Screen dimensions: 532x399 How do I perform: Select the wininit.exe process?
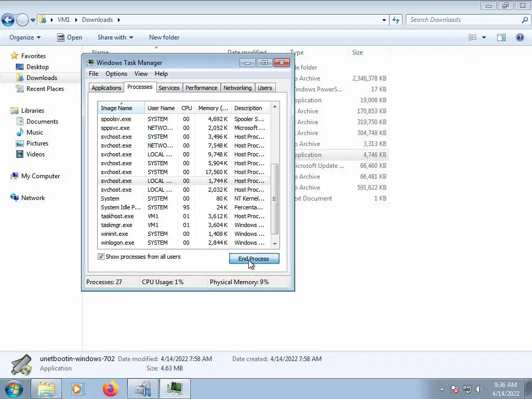(184, 234)
